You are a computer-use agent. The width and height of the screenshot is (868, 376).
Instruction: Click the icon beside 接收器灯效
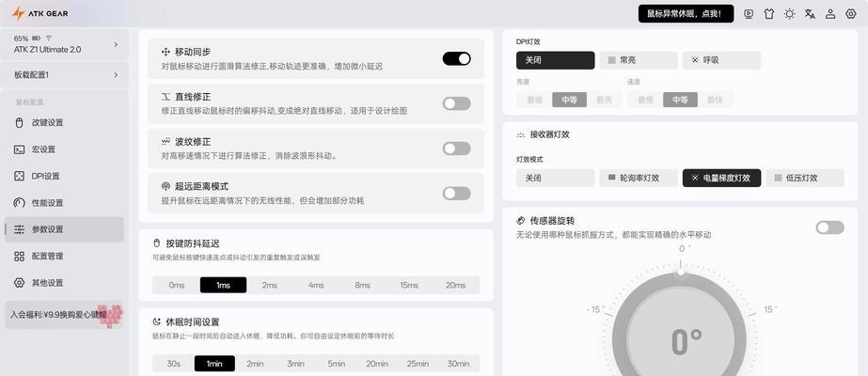click(x=520, y=134)
